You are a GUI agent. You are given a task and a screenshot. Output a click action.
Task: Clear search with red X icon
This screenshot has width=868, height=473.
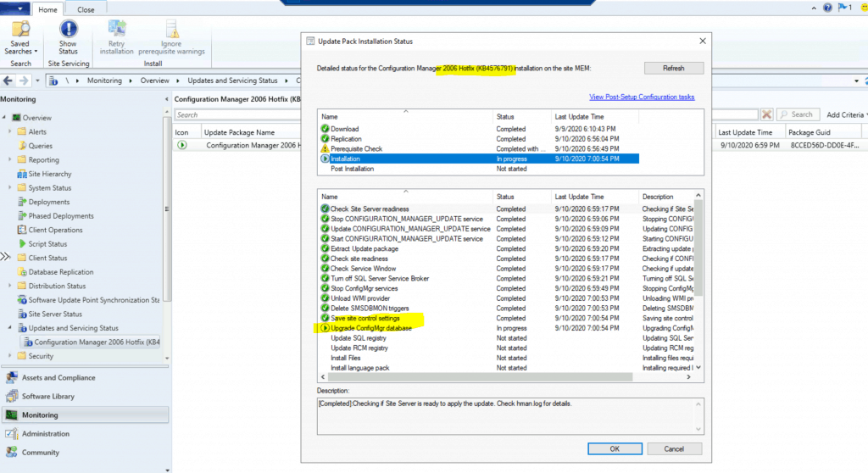[x=766, y=114]
